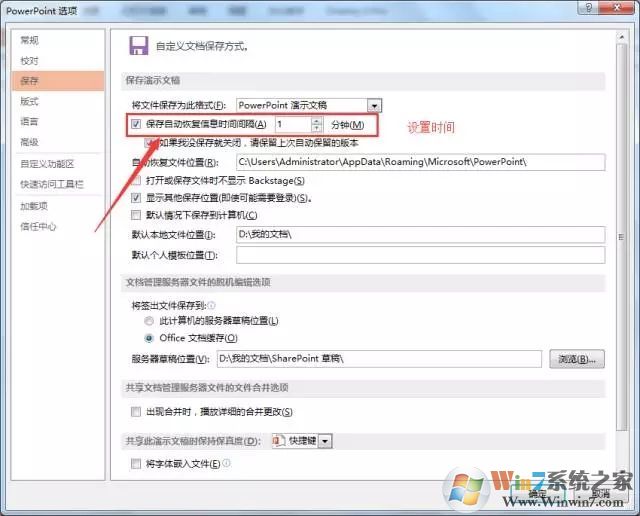Image resolution: width=640 pixels, height=516 pixels.
Task: Toggle 默认情况下保存到计算机 checkbox
Action: (x=136, y=215)
